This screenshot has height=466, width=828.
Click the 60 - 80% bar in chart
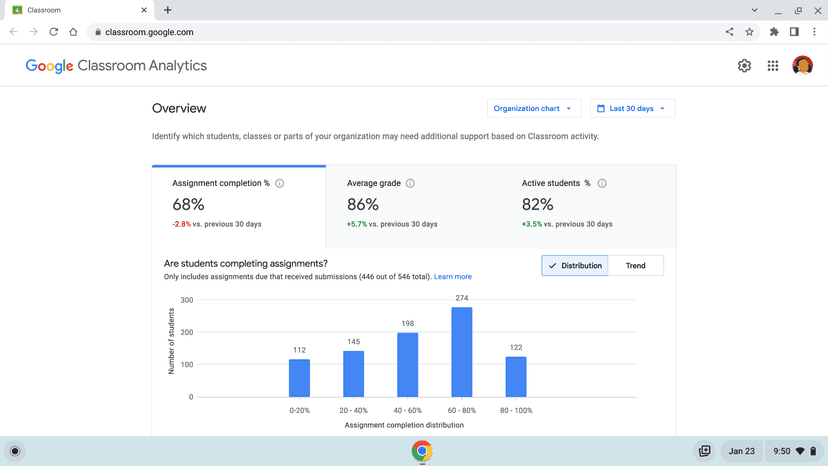tap(462, 352)
